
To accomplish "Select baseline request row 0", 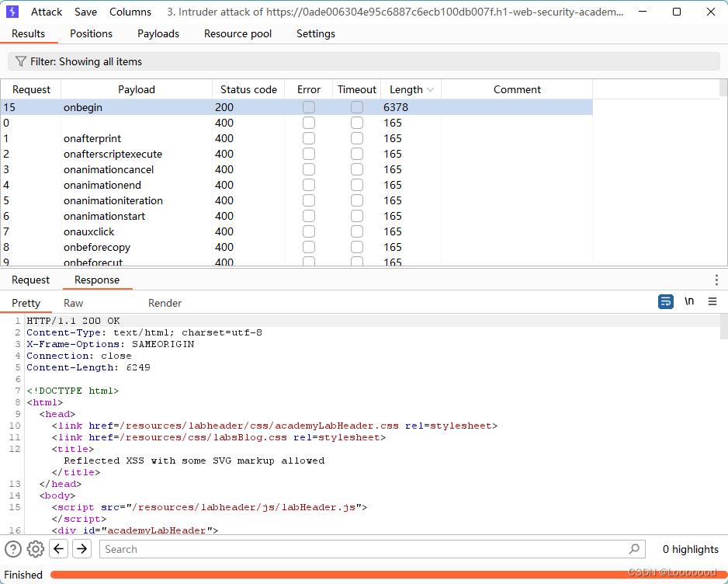I will (x=296, y=123).
